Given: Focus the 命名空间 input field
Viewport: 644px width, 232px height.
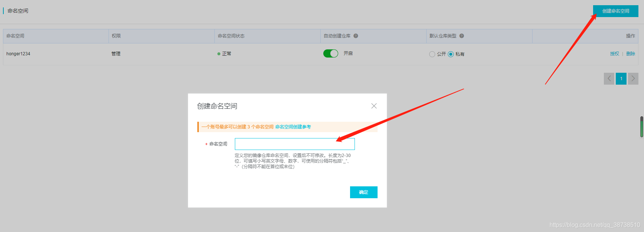Looking at the screenshot, I should click(295, 144).
